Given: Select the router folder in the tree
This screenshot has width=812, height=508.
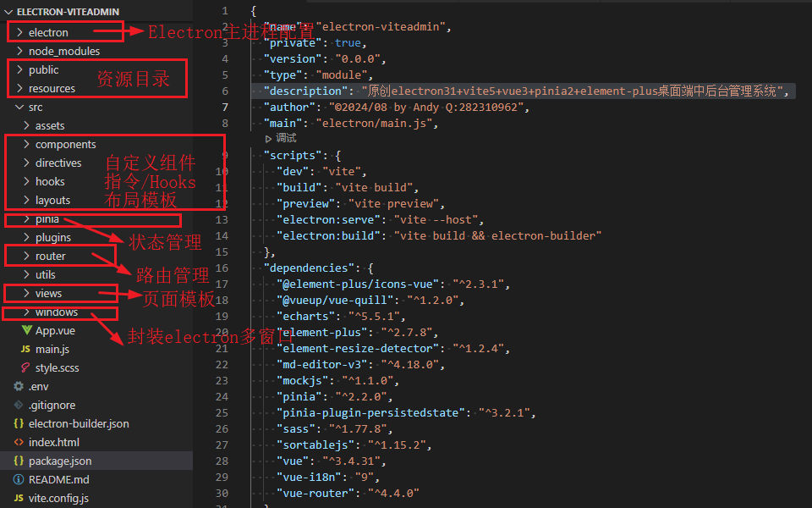Looking at the screenshot, I should [50, 257].
